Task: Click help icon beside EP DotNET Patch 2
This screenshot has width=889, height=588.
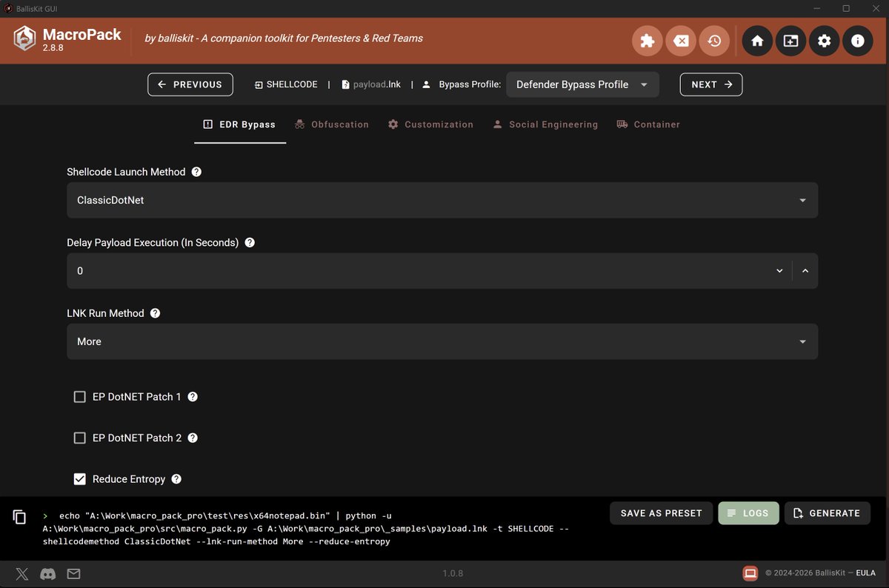Action: point(193,438)
